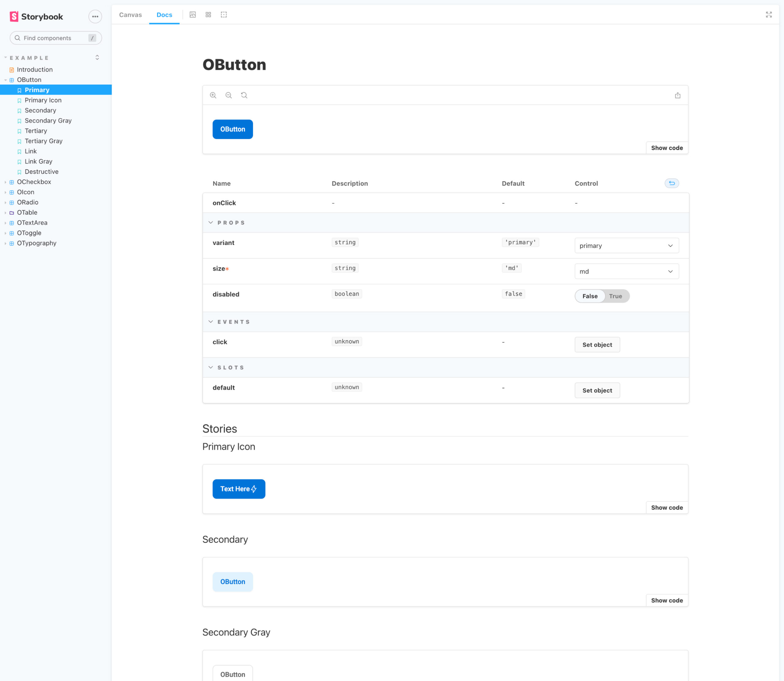
Task: Click the blue OButton primary preview
Action: (x=232, y=130)
